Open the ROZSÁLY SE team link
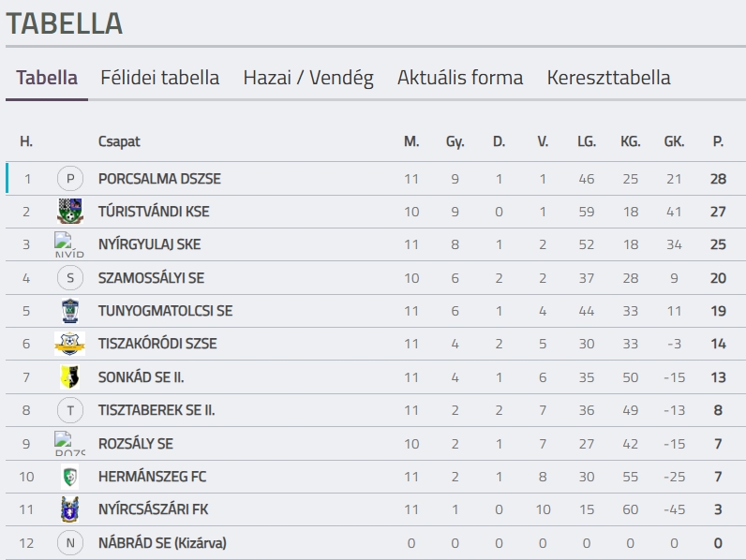746x560 pixels. tap(136, 443)
